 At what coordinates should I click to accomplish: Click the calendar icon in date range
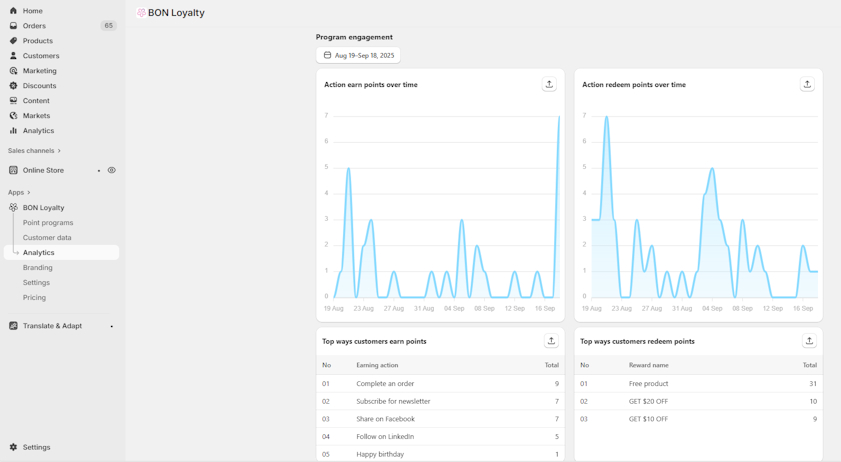[x=327, y=55]
